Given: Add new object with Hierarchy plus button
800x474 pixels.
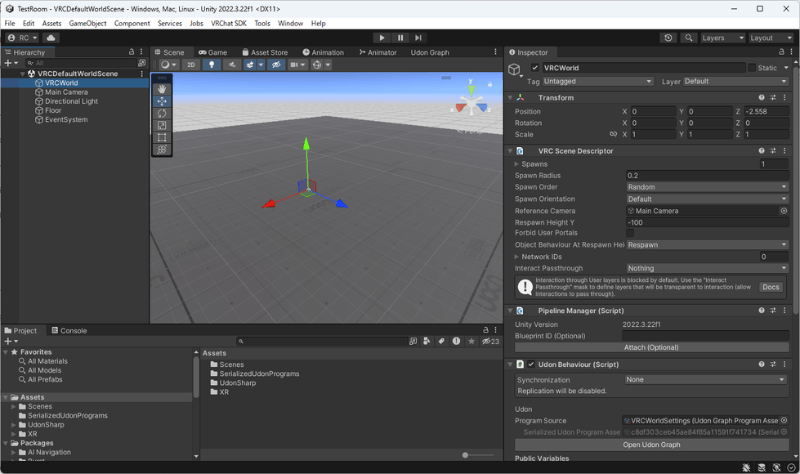Looking at the screenshot, I should (x=11, y=63).
